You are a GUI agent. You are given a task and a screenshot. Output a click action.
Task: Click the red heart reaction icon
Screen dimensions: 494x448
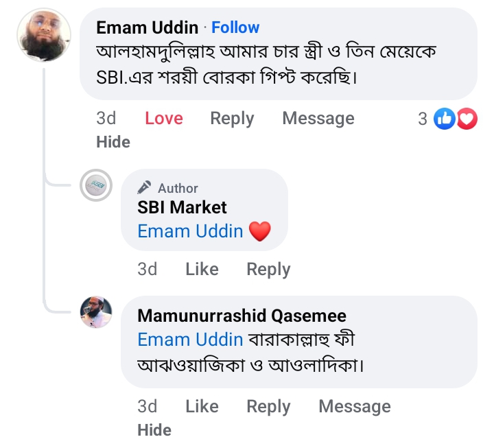467,119
